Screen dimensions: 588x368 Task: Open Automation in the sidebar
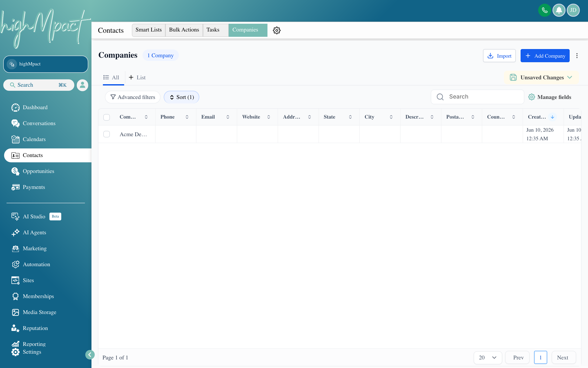(x=31, y=264)
